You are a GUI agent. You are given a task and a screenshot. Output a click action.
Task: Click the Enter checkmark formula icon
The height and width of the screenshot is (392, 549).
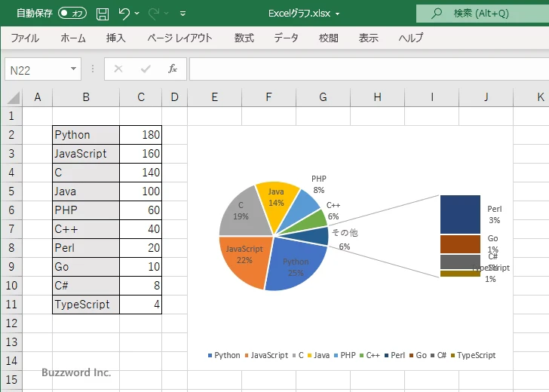[146, 69]
